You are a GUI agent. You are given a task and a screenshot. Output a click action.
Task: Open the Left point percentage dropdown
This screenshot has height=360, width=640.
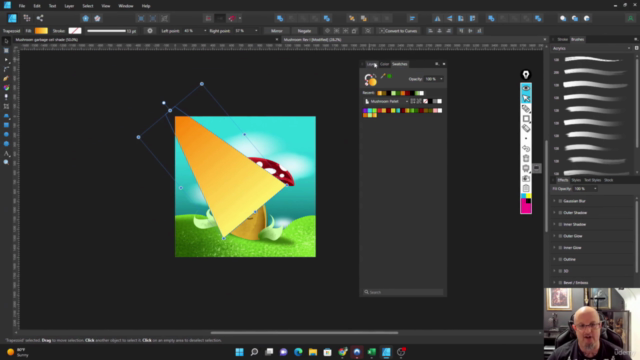205,31
